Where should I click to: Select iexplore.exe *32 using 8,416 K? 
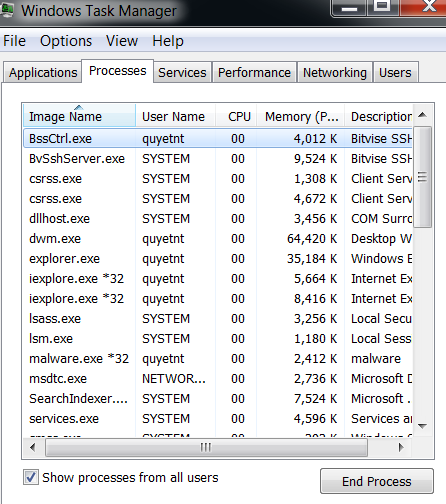point(218,299)
